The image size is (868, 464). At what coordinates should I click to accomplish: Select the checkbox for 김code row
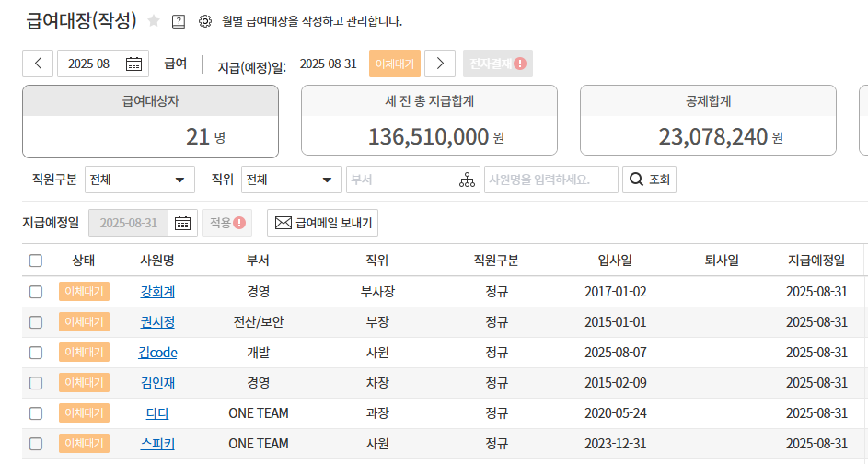36,353
